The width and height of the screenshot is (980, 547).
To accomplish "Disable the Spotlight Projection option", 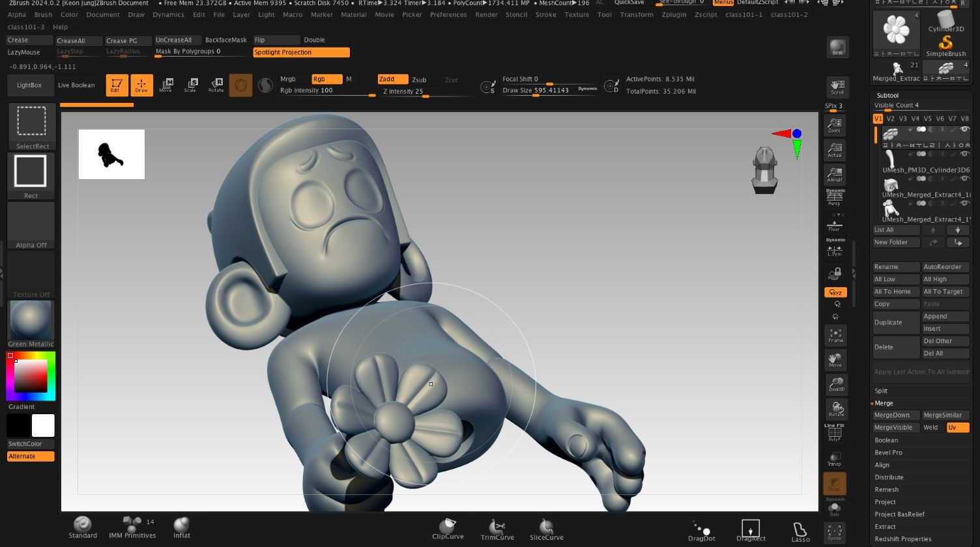I will point(301,52).
